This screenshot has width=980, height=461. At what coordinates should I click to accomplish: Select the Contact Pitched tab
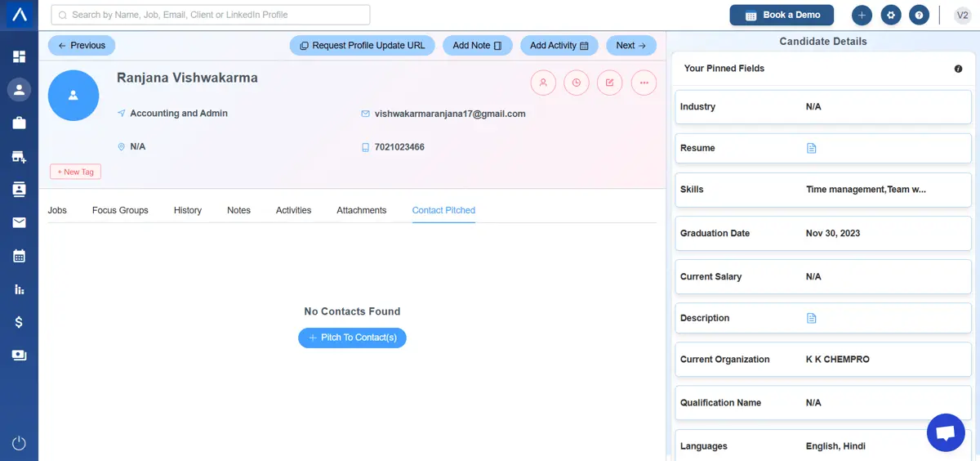[443, 210]
